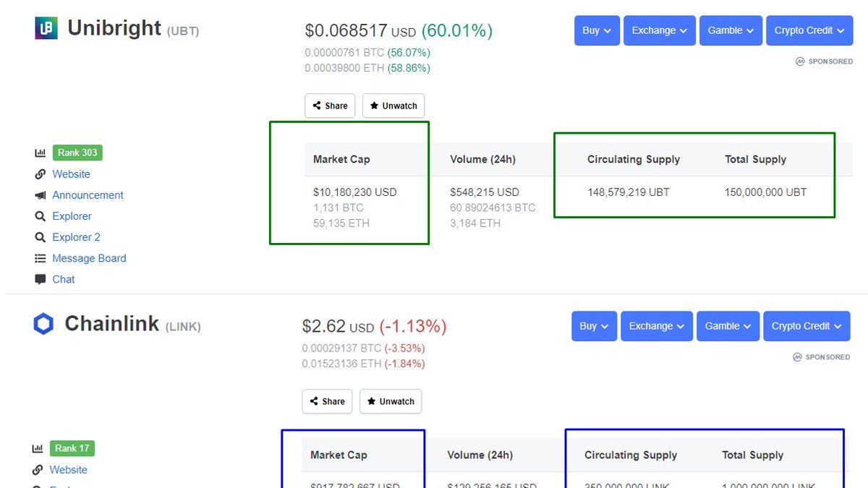
Task: Click the chain icon beside Chainlink's Website link
Action: pos(37,470)
